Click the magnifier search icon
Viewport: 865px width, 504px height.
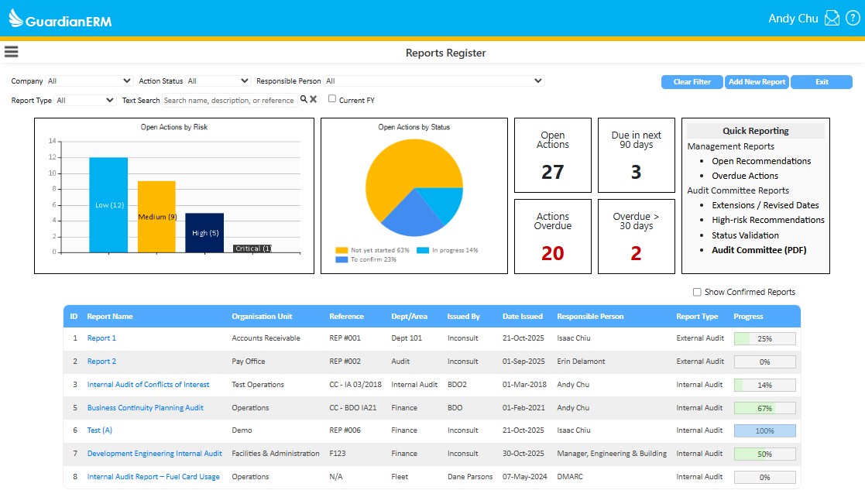tap(304, 100)
